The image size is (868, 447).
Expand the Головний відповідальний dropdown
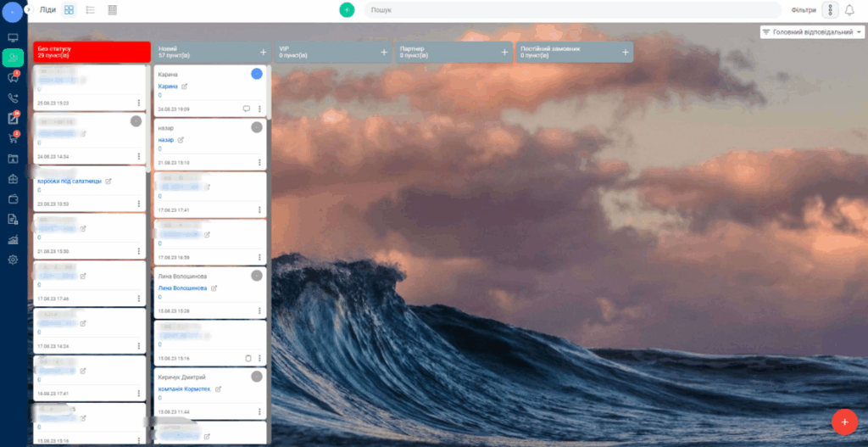click(x=812, y=32)
